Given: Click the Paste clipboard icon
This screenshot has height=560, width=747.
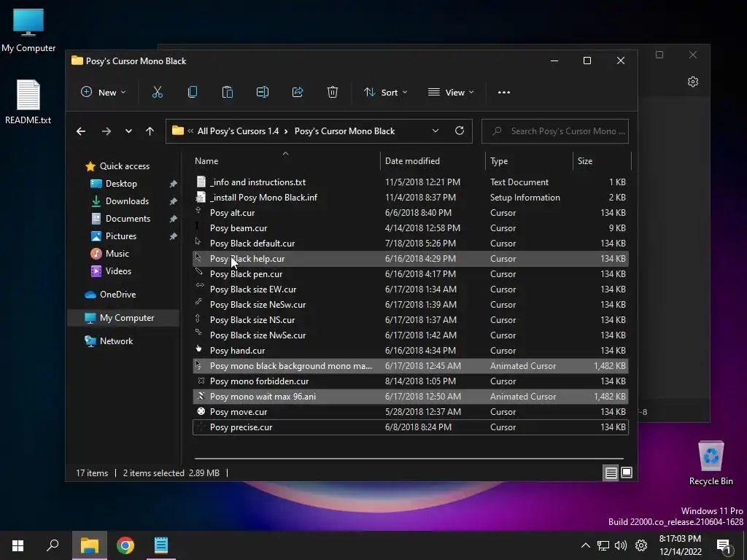Looking at the screenshot, I should 228,92.
